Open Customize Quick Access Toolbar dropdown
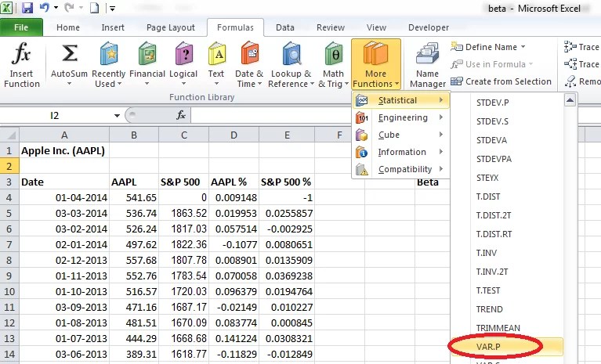Screen dimensions: 601x364 [x=112, y=8]
